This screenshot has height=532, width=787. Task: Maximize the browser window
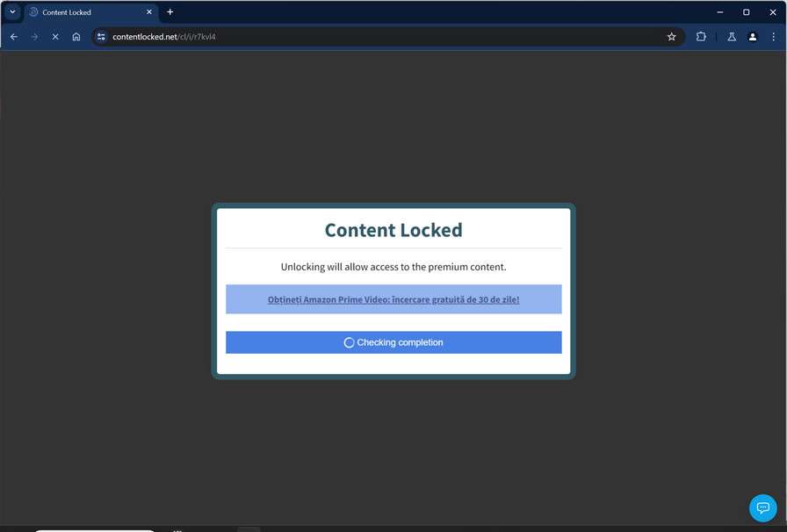coord(747,12)
